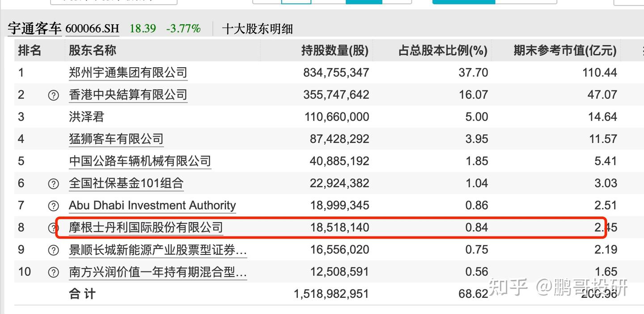
Task: Sort by column header 占总股本比例(%)
Action: tap(443, 51)
